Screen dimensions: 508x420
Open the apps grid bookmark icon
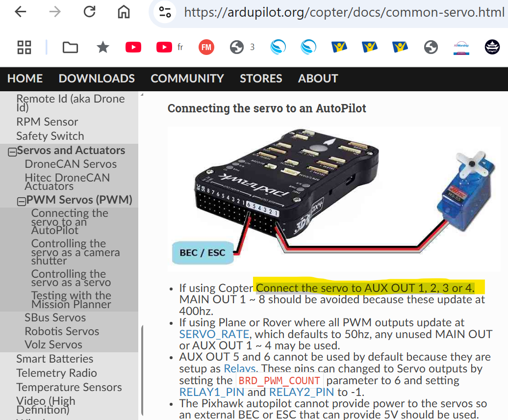pyautogui.click(x=24, y=47)
